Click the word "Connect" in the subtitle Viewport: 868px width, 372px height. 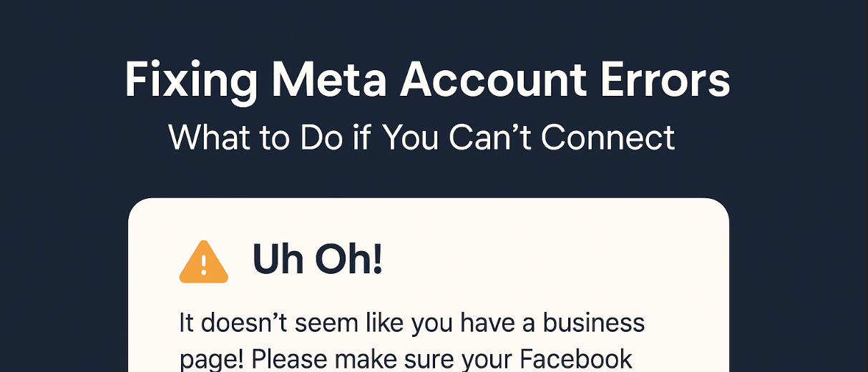(x=608, y=137)
